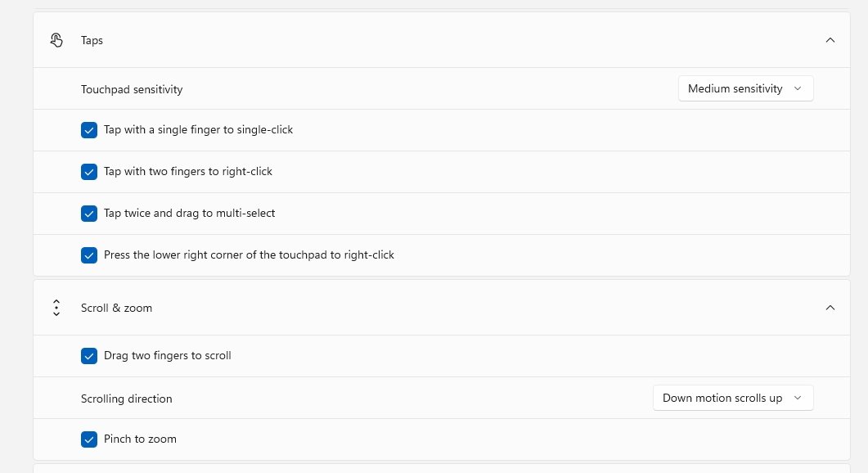Uncheck Drag two fingers to scroll
This screenshot has width=868, height=473.
(89, 356)
